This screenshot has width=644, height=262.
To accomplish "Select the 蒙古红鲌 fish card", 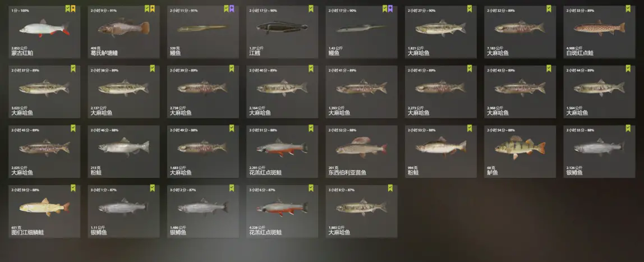I will coord(44,32).
